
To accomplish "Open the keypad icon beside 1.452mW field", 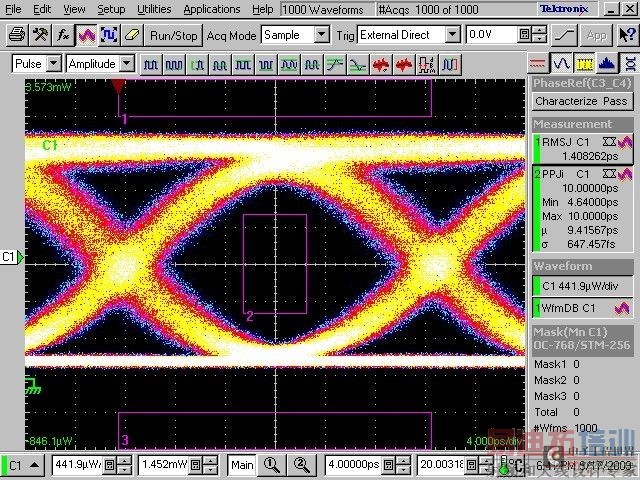I will [x=196, y=465].
